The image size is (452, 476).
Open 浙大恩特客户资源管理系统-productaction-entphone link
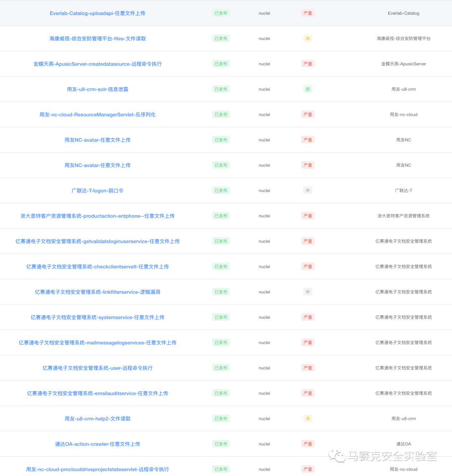click(98, 216)
